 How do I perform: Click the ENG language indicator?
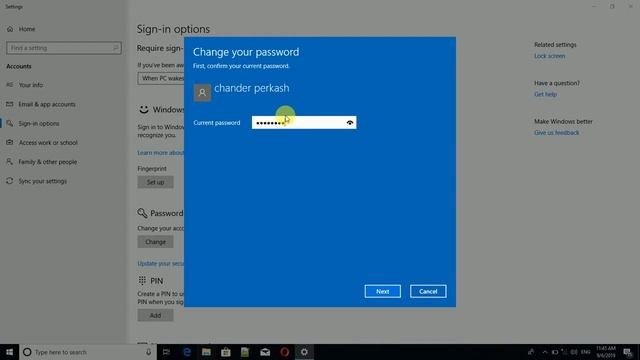pyautogui.click(x=586, y=352)
